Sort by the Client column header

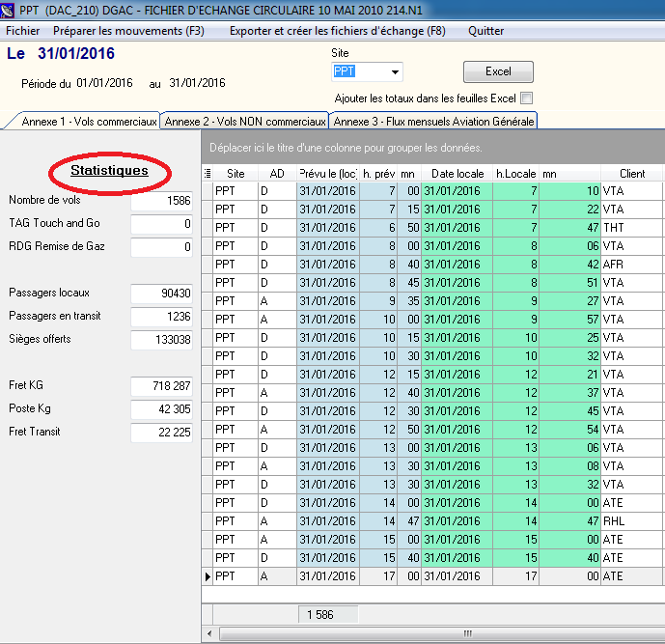(x=632, y=173)
